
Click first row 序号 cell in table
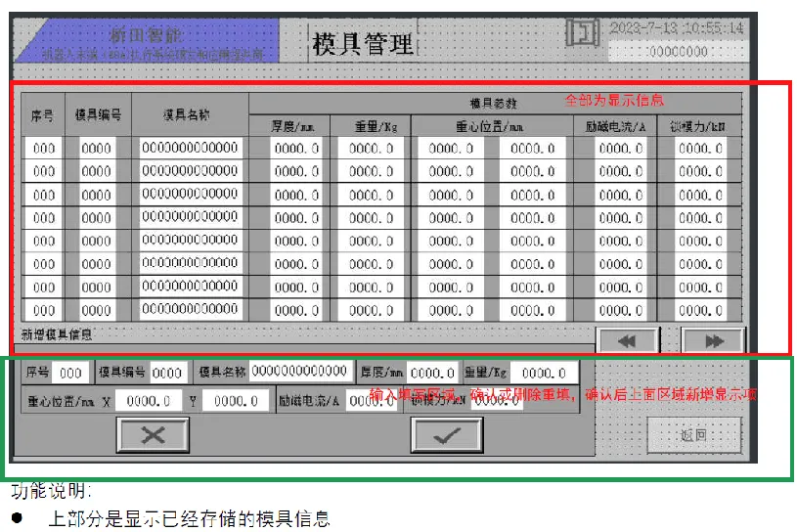pyautogui.click(x=43, y=149)
